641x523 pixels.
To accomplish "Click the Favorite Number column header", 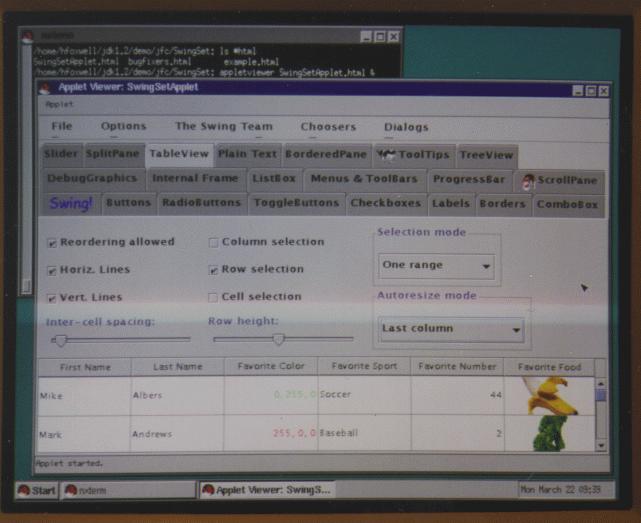I will [x=457, y=367].
